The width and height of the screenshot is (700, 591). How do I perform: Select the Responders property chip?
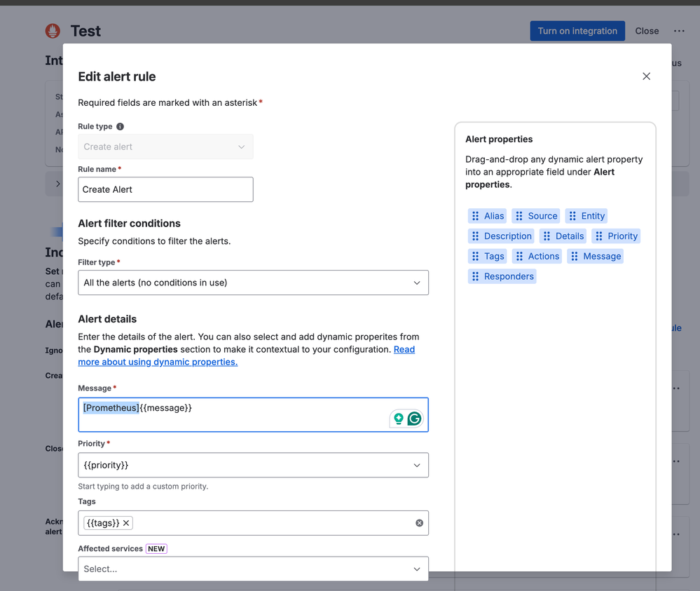click(x=502, y=276)
